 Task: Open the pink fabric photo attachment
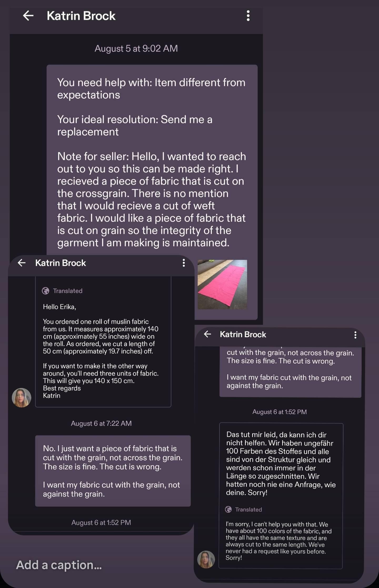coord(222,285)
